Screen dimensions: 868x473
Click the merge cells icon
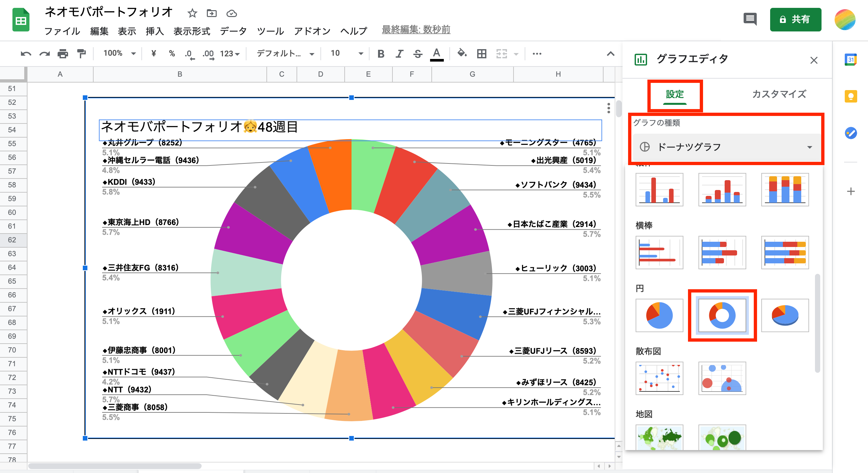pos(501,54)
